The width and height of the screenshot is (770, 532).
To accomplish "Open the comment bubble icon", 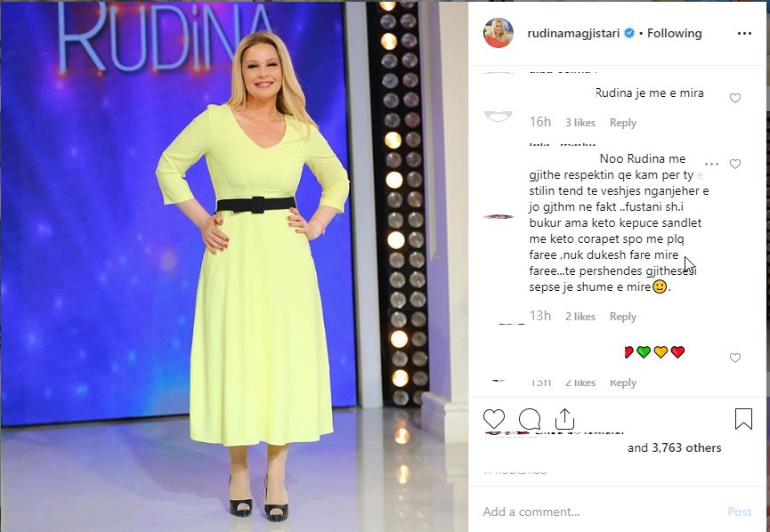I will point(530,419).
